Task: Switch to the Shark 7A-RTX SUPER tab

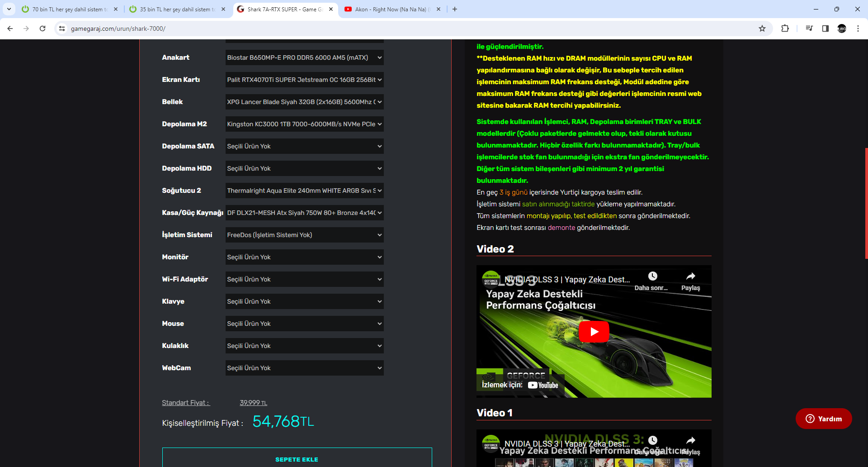Action: pos(285,9)
